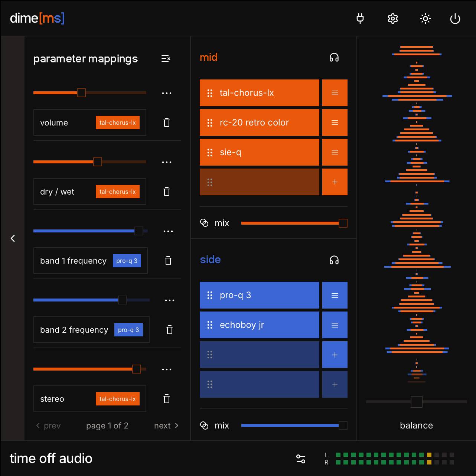This screenshot has height=476, width=476.
Task: Go to the next mappings page
Action: (x=166, y=426)
